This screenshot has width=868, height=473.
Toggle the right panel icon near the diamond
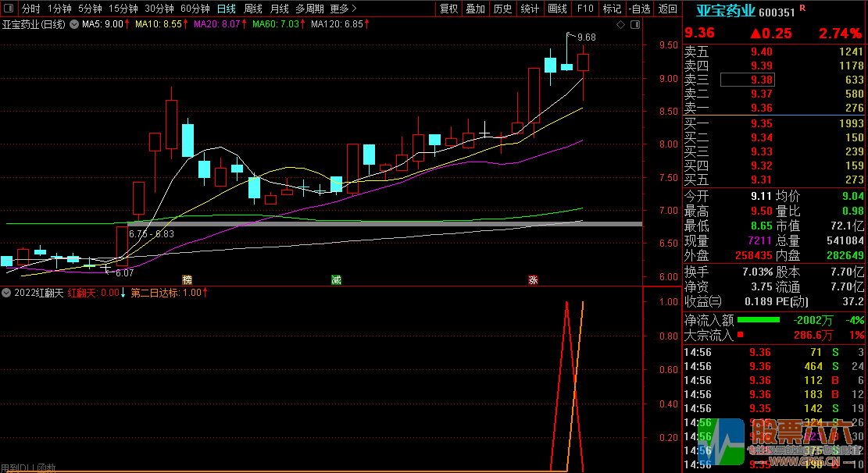pos(634,25)
